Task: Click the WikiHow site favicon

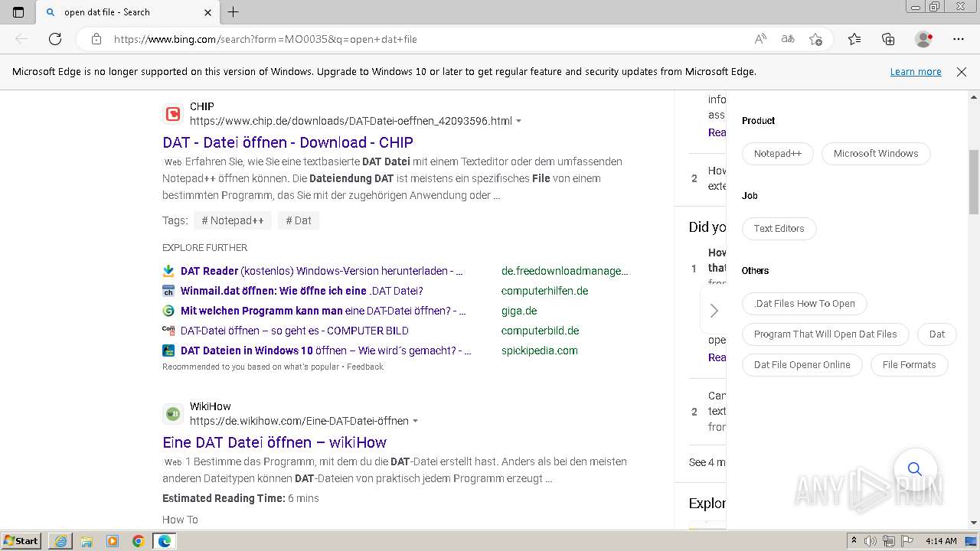Action: coord(173,414)
